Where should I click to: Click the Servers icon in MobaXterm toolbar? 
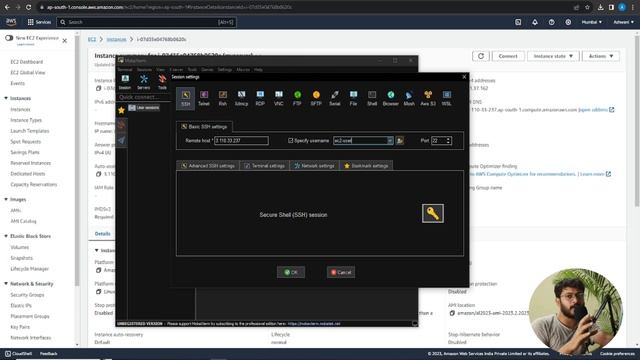144,82
